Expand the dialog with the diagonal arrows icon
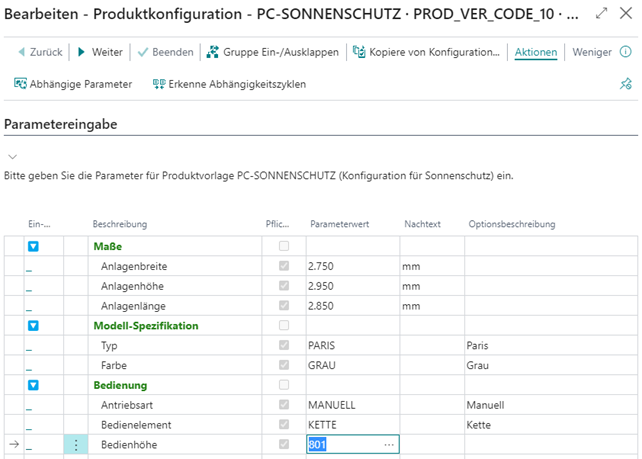 point(601,14)
